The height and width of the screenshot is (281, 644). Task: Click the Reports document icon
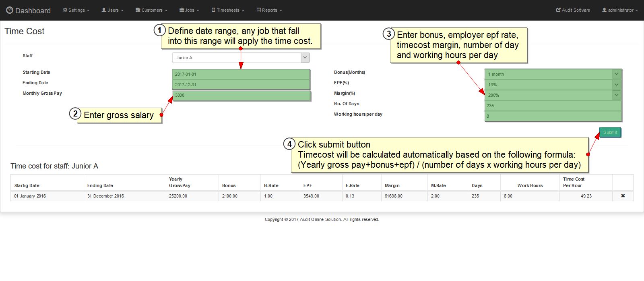(x=259, y=10)
